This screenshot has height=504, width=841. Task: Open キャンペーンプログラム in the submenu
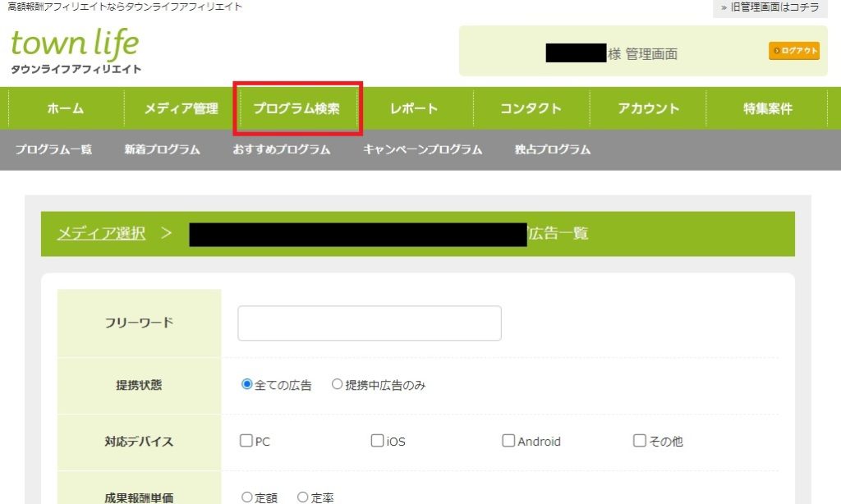(x=423, y=149)
